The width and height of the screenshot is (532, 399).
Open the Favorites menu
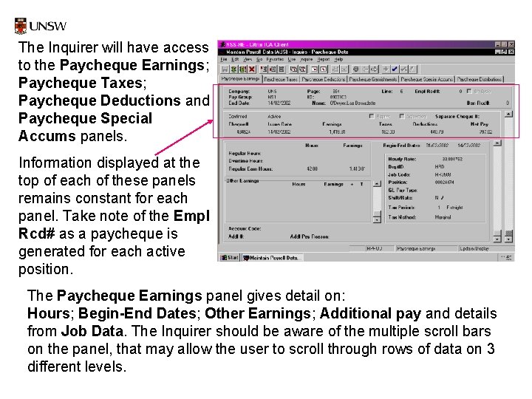[275, 59]
